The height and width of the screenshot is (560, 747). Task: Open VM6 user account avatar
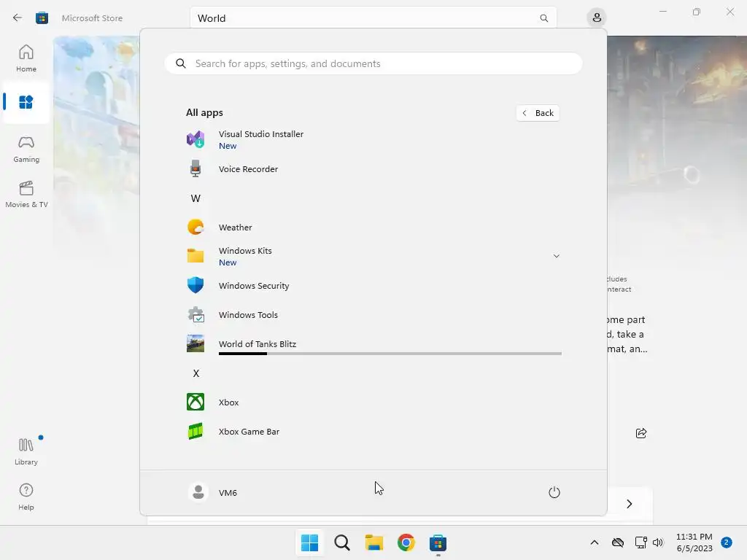tap(198, 492)
